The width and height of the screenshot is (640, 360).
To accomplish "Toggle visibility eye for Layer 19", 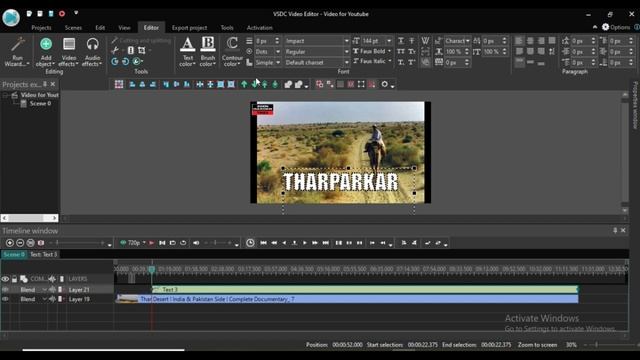I will coord(5,299).
